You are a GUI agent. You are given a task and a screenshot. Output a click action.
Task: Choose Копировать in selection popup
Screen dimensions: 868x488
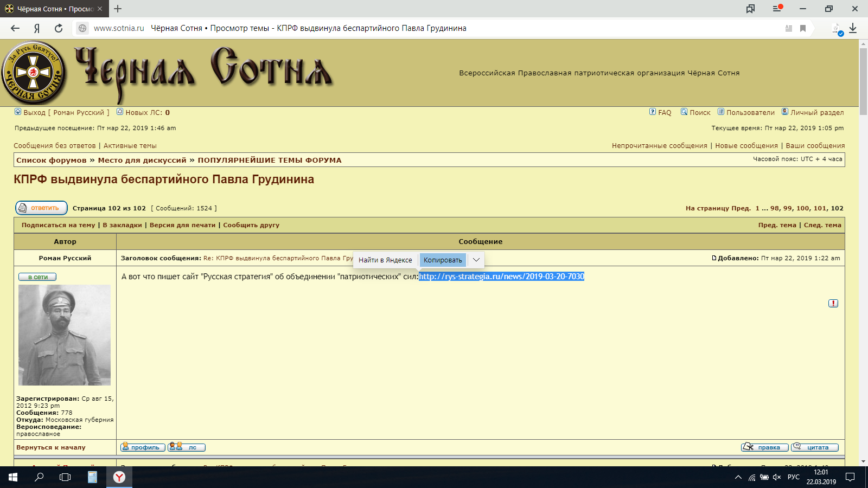click(x=443, y=260)
